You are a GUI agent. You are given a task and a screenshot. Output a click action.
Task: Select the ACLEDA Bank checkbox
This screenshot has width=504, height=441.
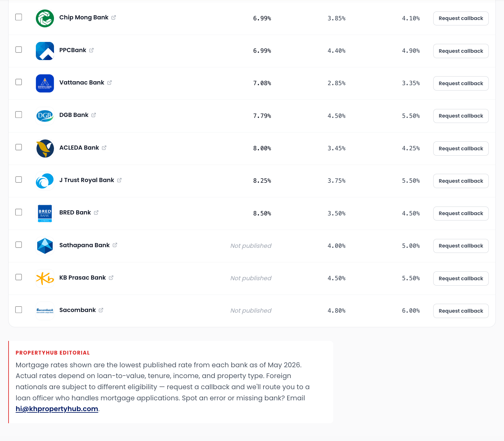tap(19, 147)
